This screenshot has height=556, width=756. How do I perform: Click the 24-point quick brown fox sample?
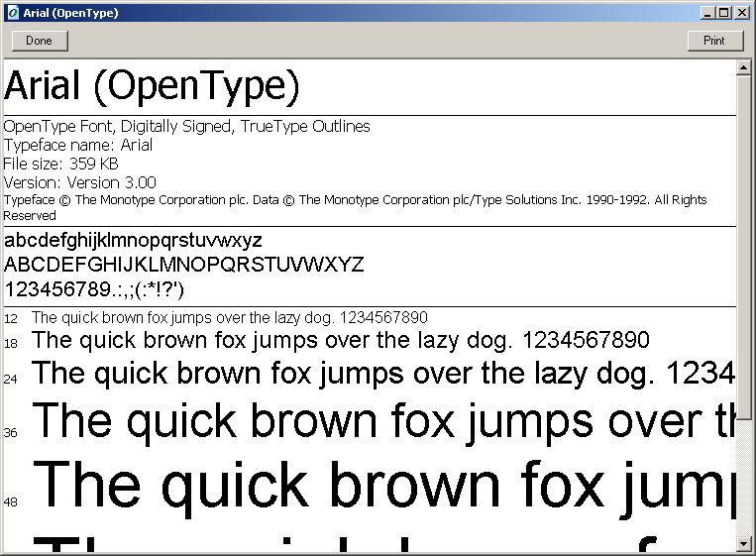point(383,374)
